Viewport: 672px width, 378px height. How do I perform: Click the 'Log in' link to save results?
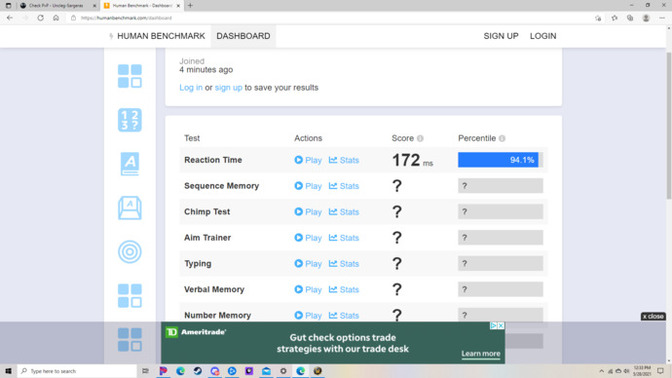pyautogui.click(x=191, y=87)
